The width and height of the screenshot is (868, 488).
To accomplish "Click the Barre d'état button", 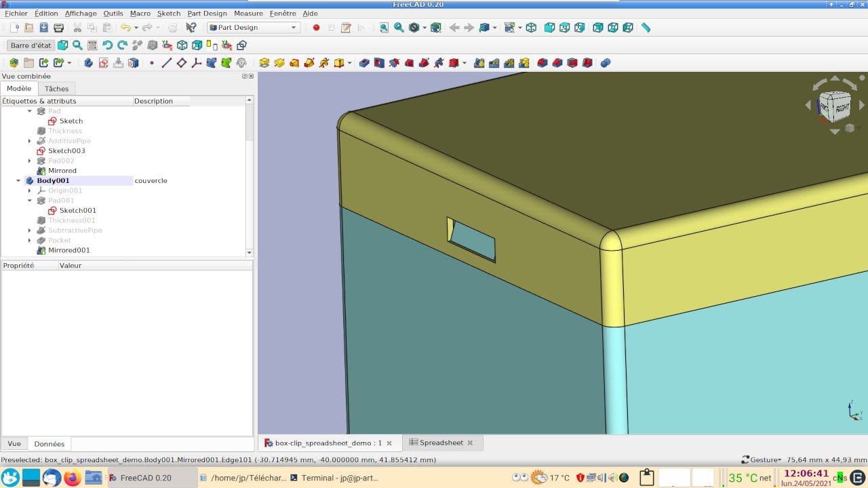I will (x=31, y=45).
